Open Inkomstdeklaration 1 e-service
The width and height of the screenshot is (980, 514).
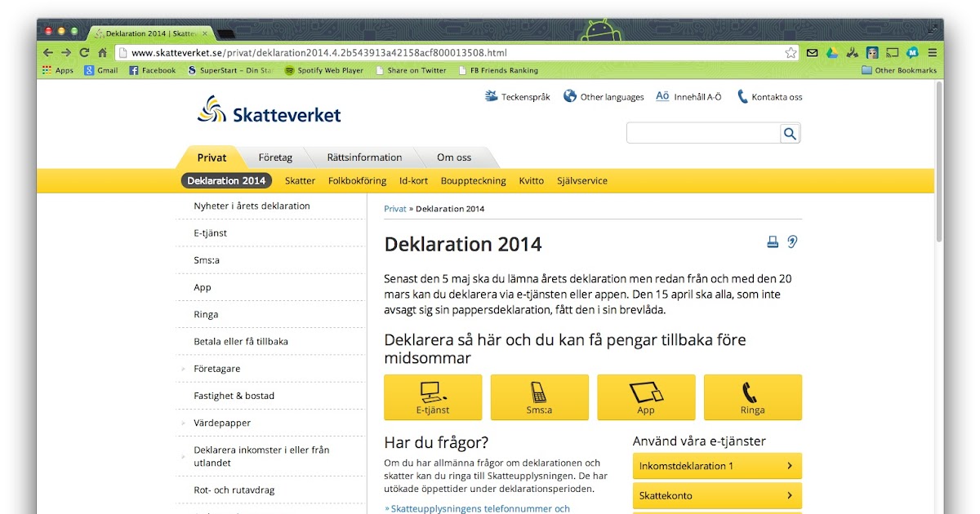(x=717, y=466)
